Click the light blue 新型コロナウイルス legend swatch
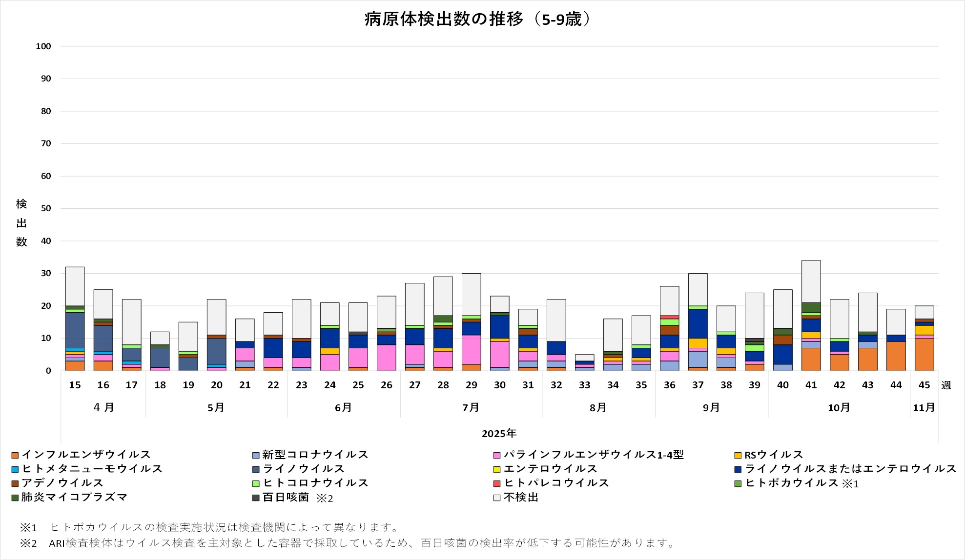This screenshot has height=560, width=965. [x=256, y=455]
